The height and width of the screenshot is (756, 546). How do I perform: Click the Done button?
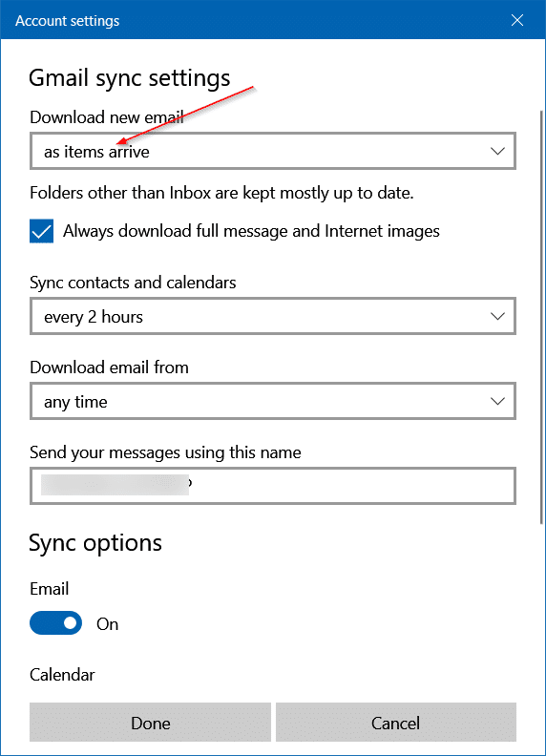point(150,723)
